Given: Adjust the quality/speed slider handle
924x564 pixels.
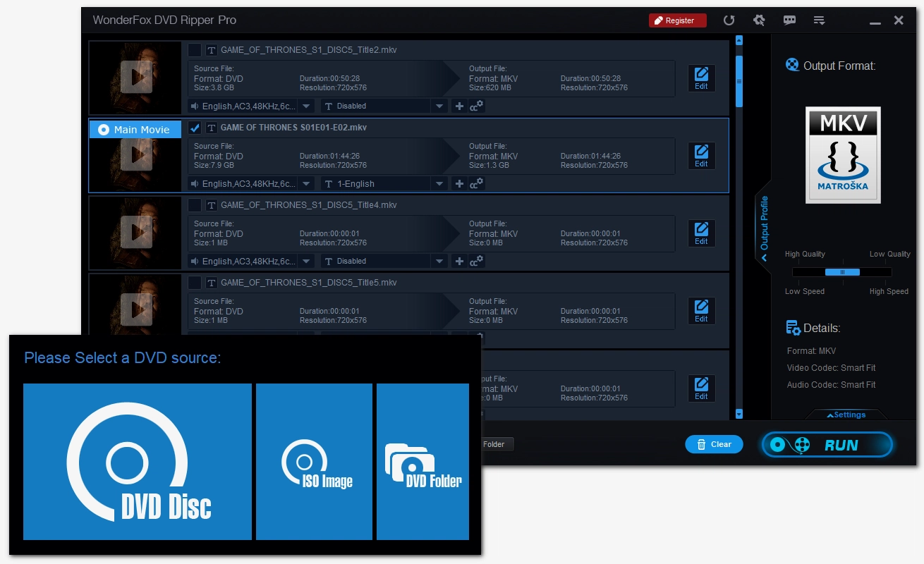Looking at the screenshot, I should coord(842,272).
